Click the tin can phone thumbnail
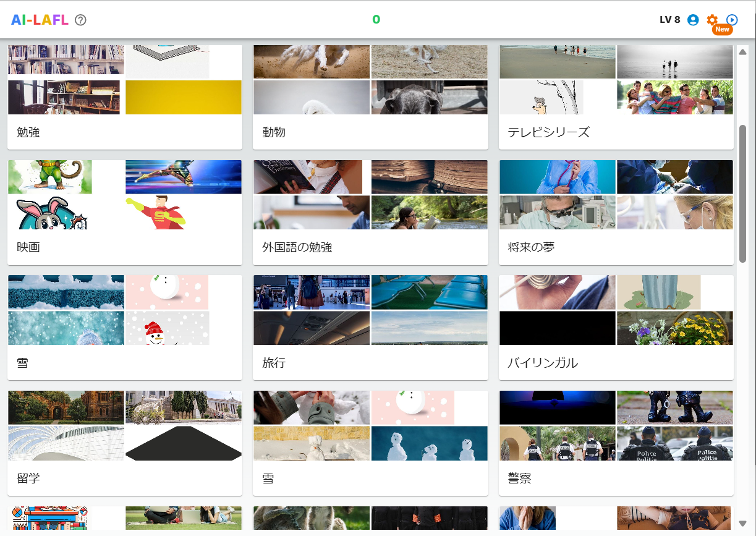 pyautogui.click(x=558, y=292)
